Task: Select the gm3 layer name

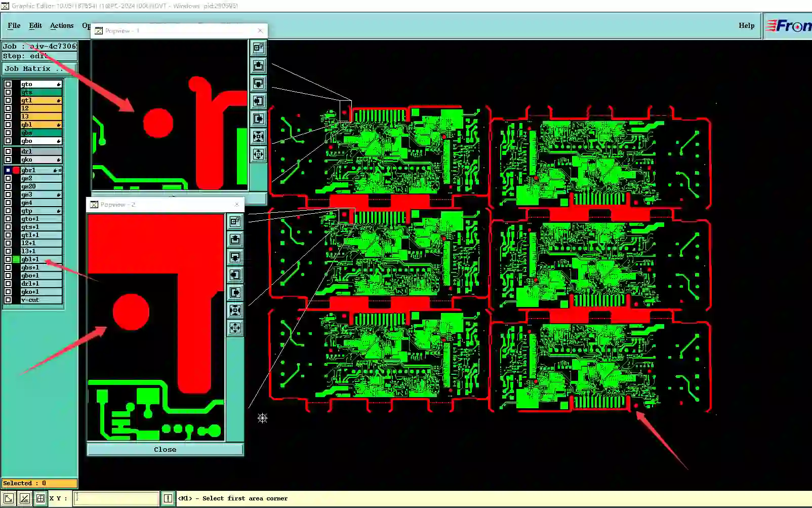Action: coord(41,194)
